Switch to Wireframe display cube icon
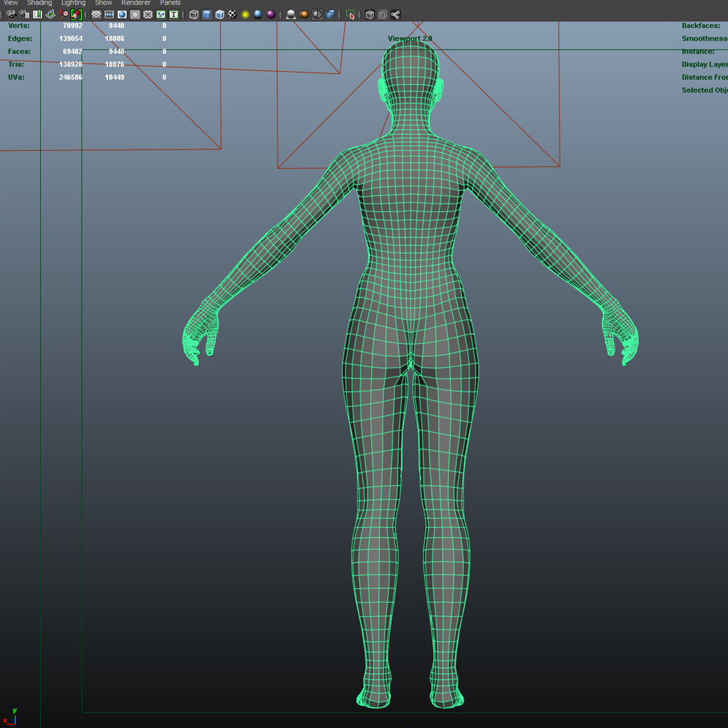 click(x=194, y=15)
